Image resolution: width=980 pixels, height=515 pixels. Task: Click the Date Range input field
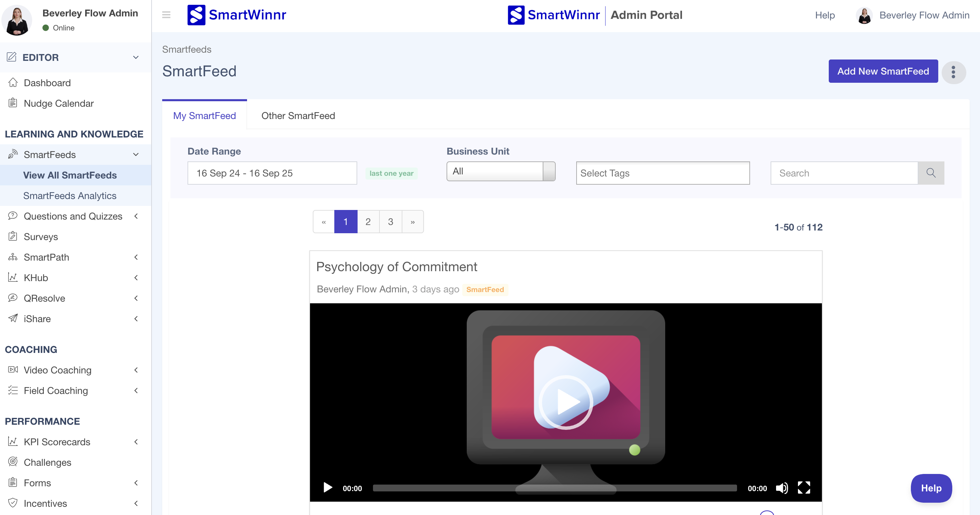[x=272, y=173]
